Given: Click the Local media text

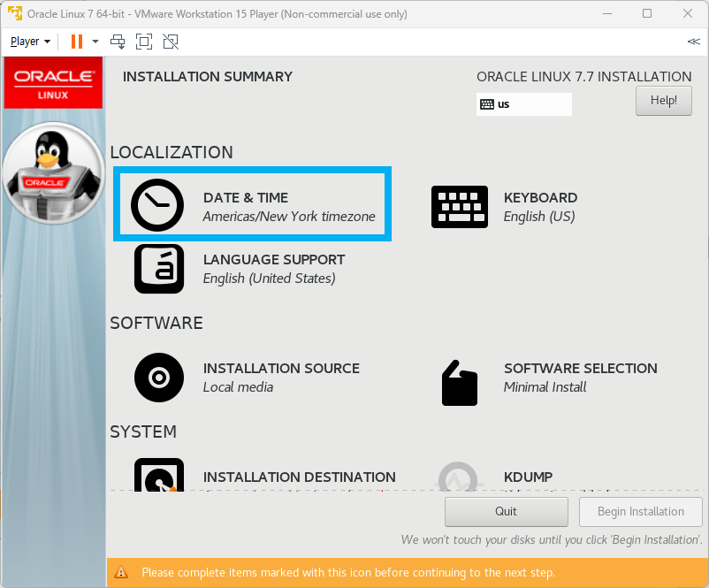Looking at the screenshot, I should coord(238,387).
